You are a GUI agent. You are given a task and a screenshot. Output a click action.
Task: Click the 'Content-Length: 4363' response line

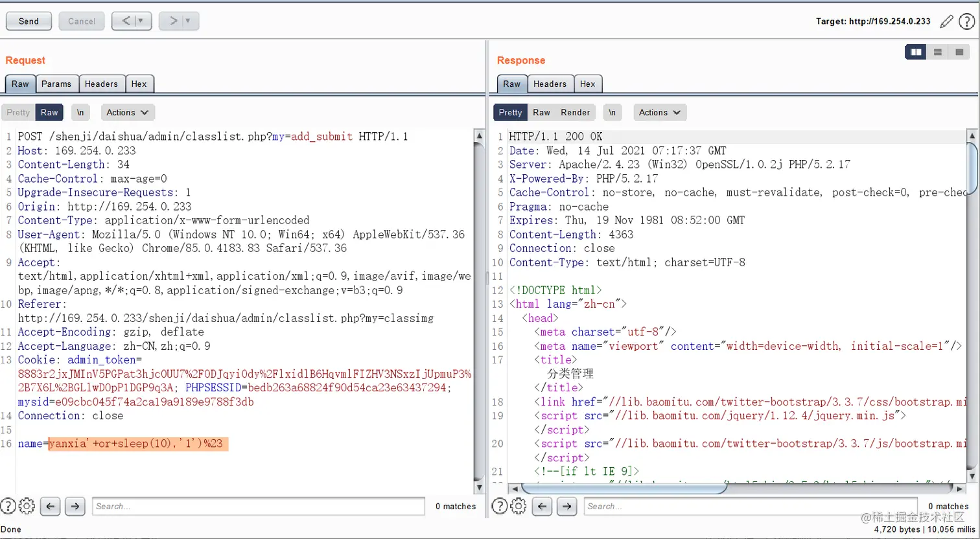(x=571, y=235)
